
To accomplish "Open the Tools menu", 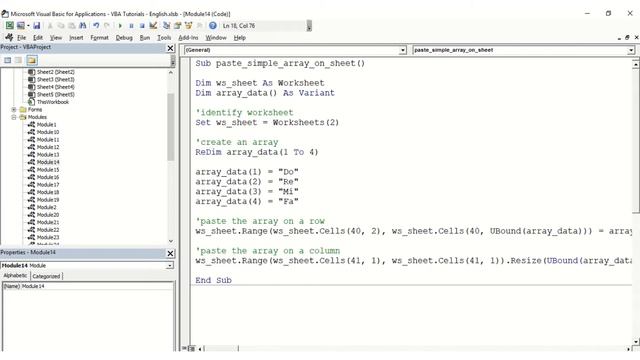I will point(164,38).
